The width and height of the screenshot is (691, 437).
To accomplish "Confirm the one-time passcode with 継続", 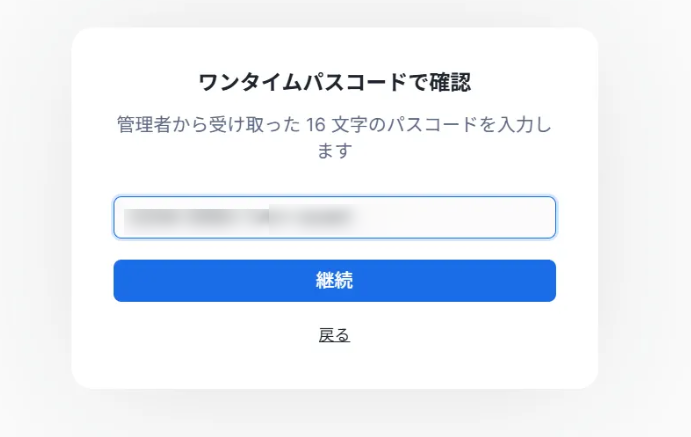I will (x=334, y=281).
